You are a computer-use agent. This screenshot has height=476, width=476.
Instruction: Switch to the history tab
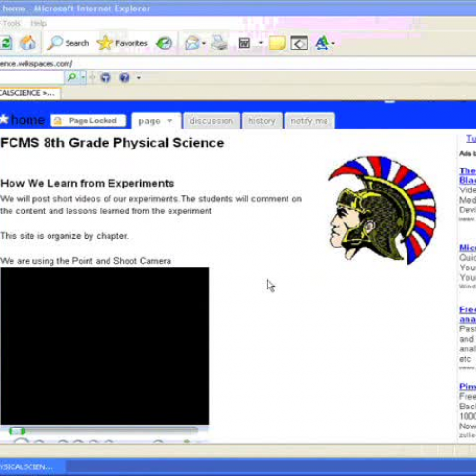click(x=262, y=121)
